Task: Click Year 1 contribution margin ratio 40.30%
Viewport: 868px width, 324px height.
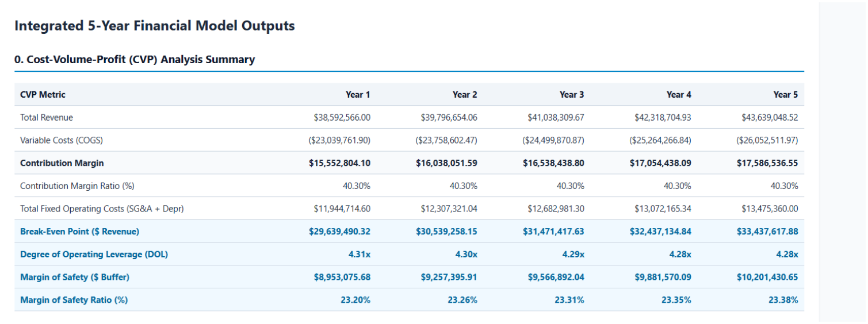Action: tap(357, 186)
